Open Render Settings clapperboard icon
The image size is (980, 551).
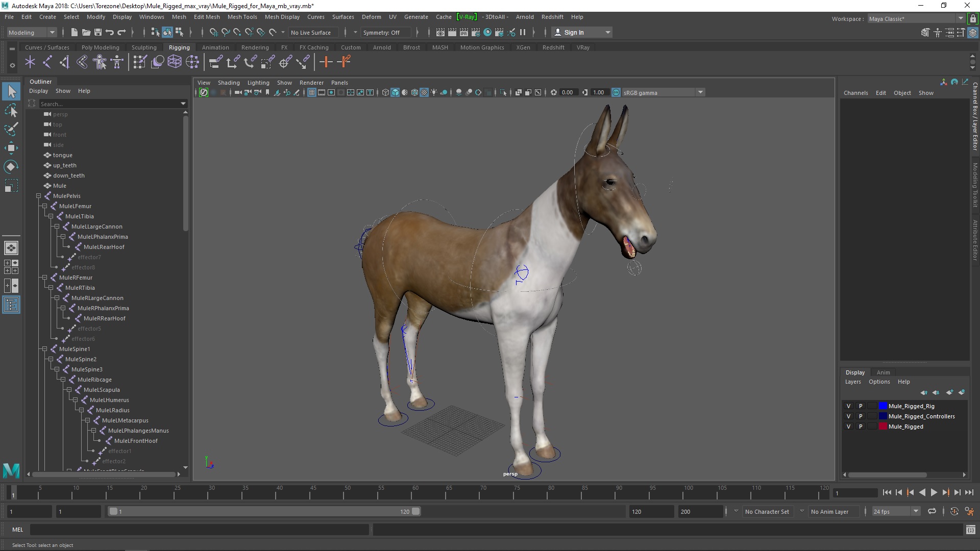[476, 32]
